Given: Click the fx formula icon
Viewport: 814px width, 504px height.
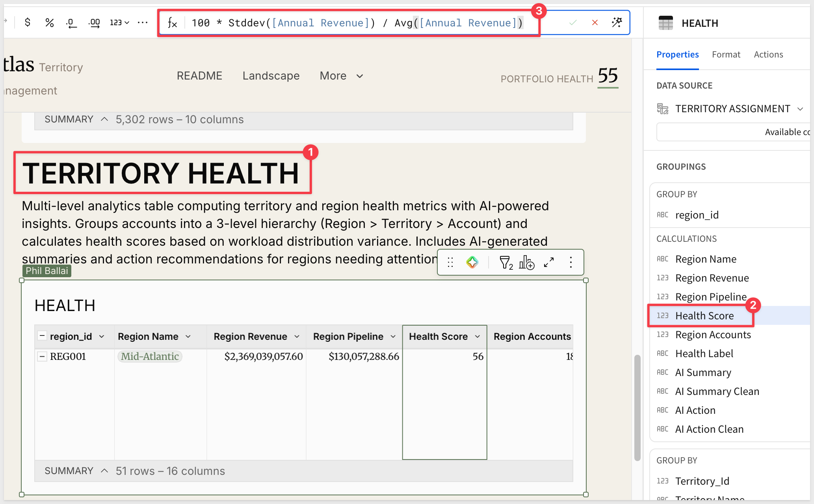Looking at the screenshot, I should (x=172, y=23).
